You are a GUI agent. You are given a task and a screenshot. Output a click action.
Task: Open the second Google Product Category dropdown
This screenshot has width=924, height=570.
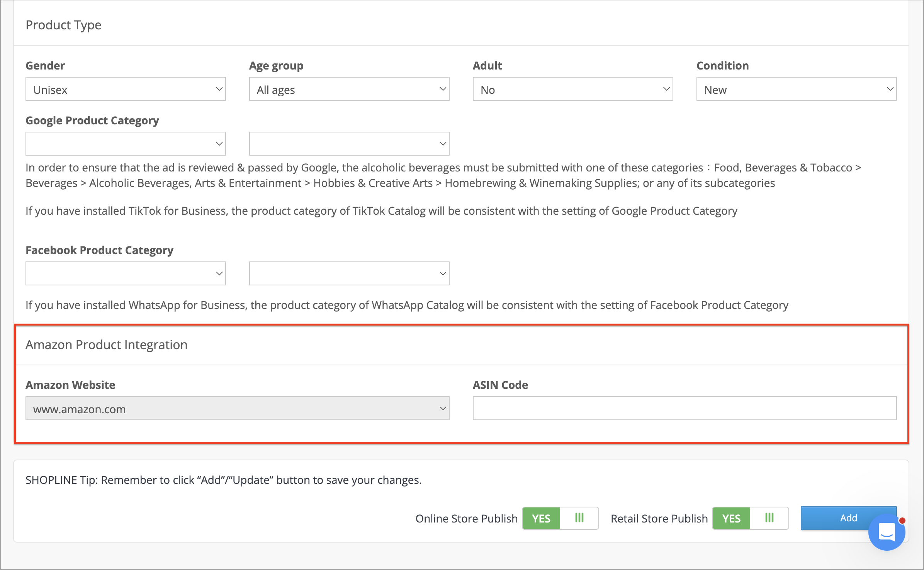(349, 144)
